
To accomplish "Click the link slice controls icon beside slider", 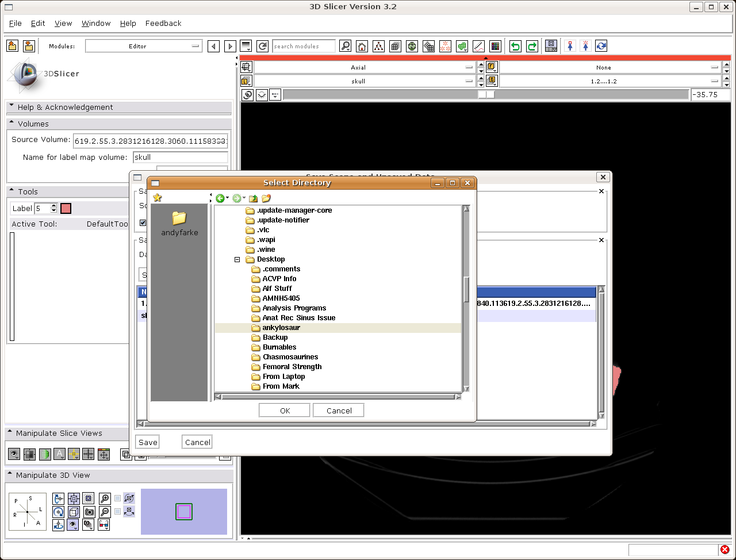I will point(247,95).
